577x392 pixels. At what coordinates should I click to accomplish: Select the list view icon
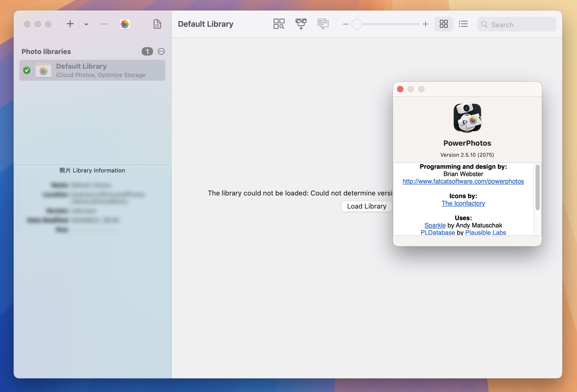point(463,24)
